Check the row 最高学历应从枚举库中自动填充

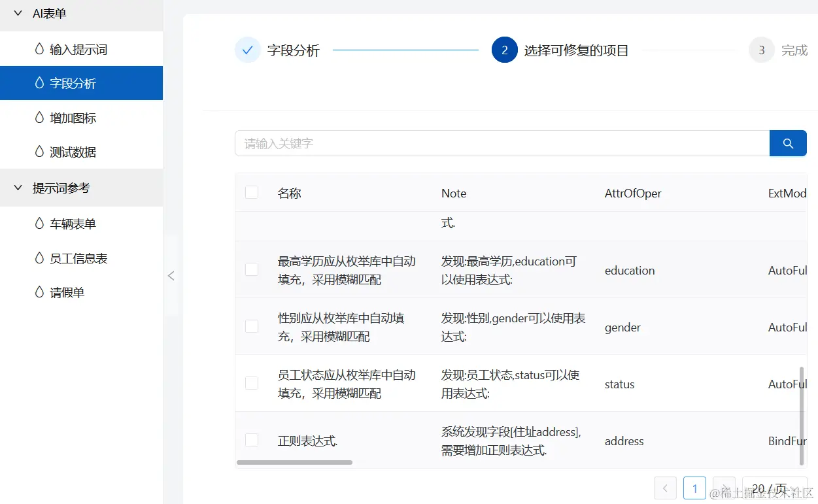coord(252,269)
